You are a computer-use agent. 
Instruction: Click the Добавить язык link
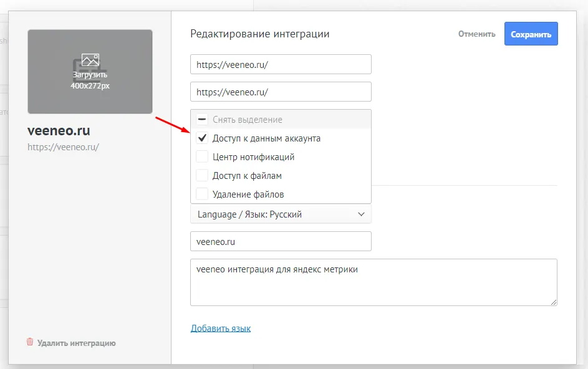click(x=221, y=328)
